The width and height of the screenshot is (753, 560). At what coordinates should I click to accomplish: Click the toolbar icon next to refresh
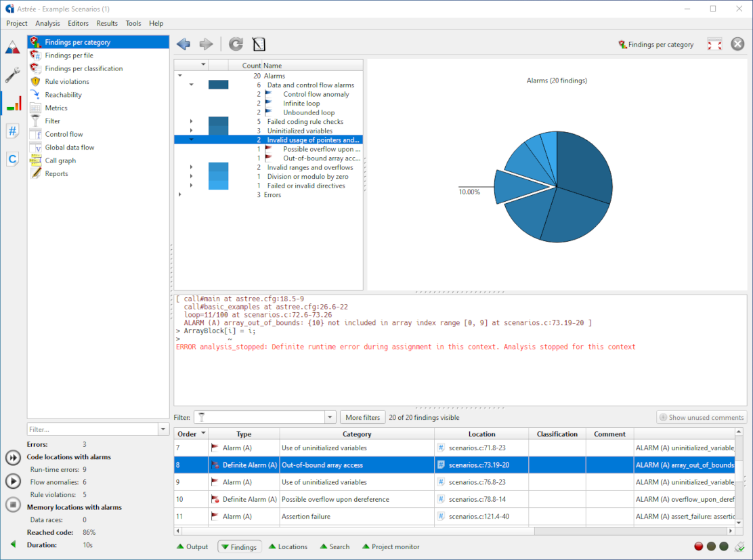click(x=259, y=44)
